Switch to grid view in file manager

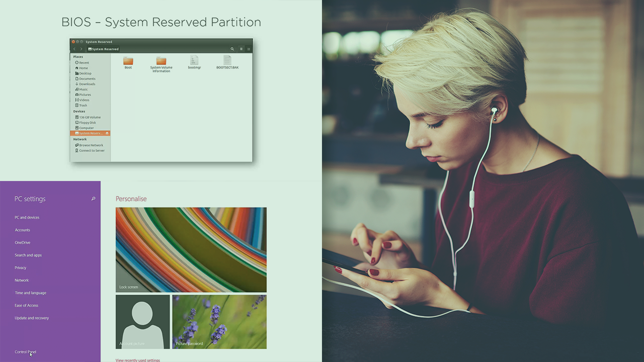(x=249, y=49)
